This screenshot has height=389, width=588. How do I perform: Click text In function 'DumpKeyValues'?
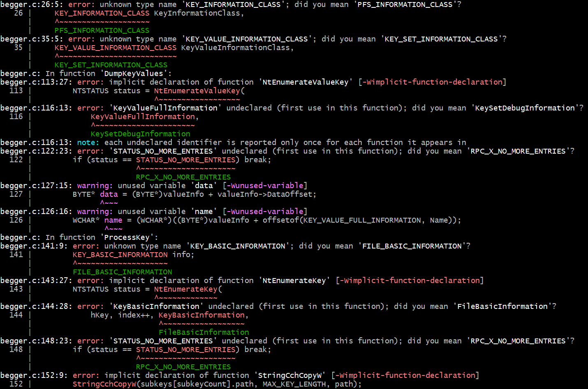pos(109,74)
